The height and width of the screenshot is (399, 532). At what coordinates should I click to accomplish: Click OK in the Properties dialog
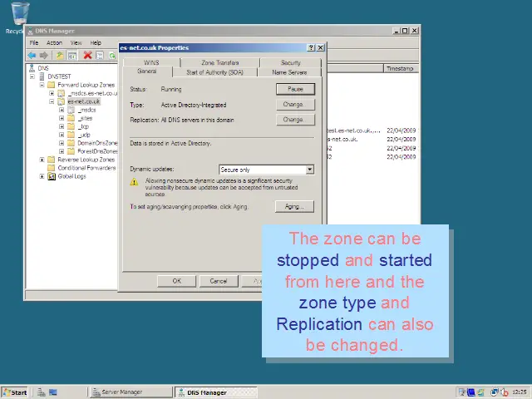[177, 281]
